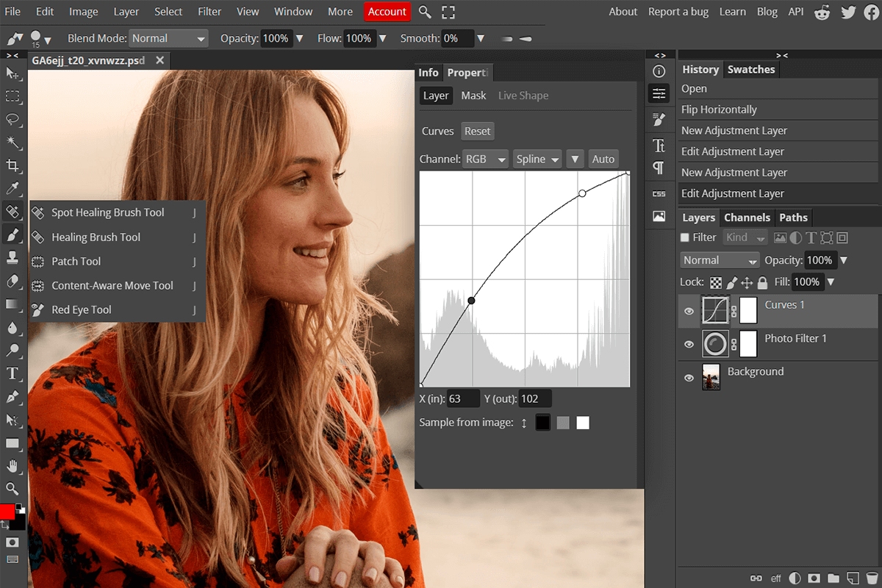This screenshot has height=588, width=882.
Task: Toggle Curves 1 mask link chain
Action: coord(734,312)
